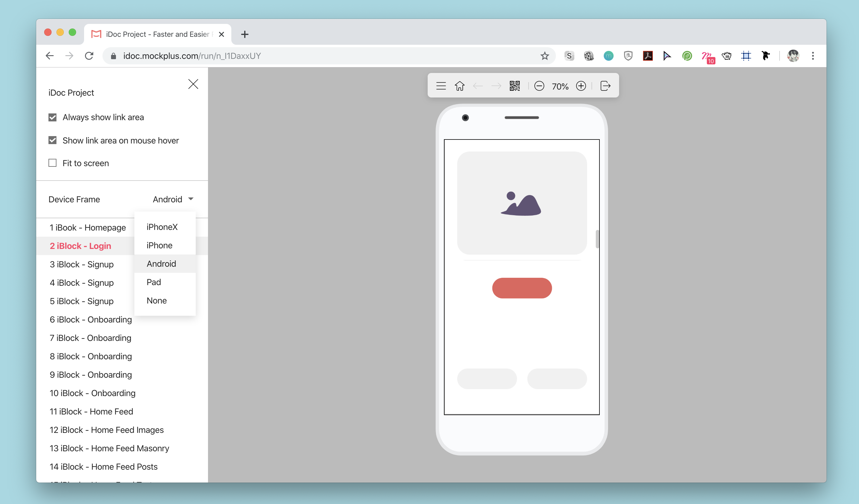This screenshot has height=504, width=859.
Task: Click the red pill button in prototype
Action: click(x=522, y=288)
